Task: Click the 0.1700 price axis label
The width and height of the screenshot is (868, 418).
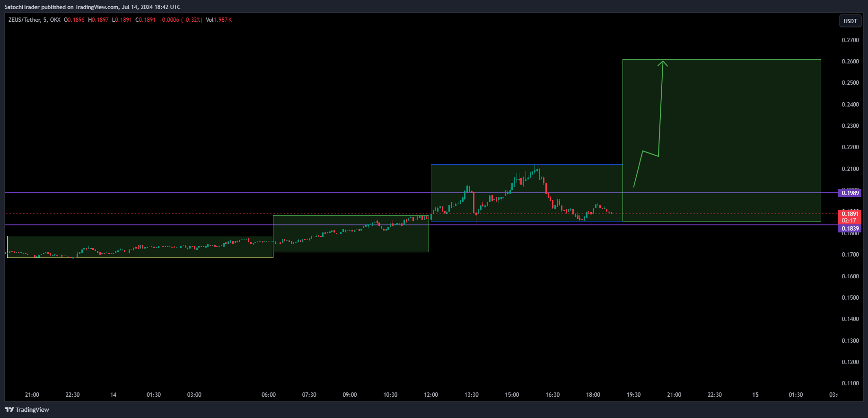Action: [x=850, y=255]
